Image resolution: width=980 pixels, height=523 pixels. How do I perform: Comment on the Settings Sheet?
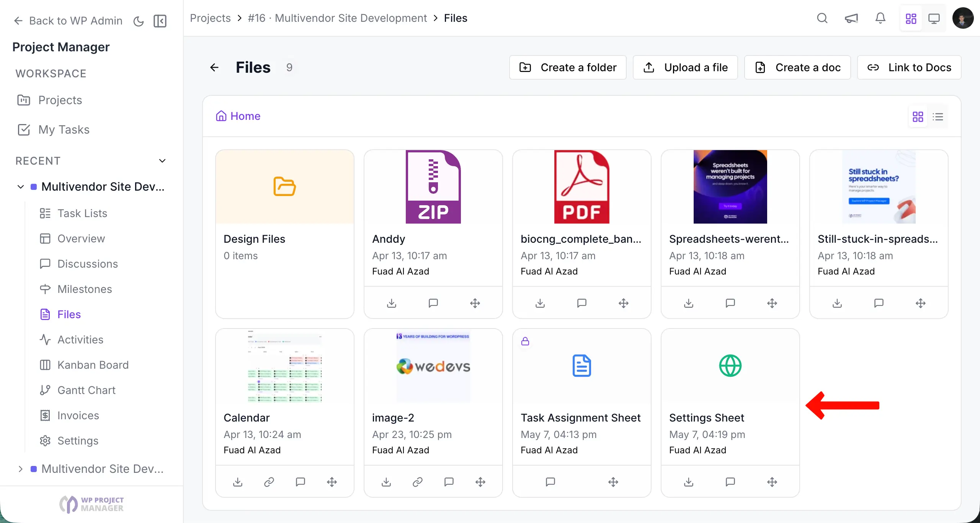pyautogui.click(x=730, y=482)
